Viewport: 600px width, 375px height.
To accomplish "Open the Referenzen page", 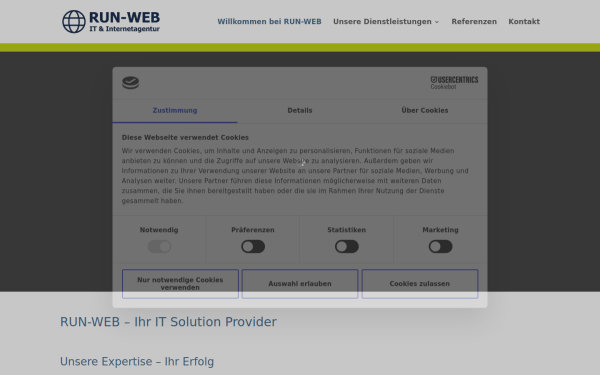I will click(x=474, y=21).
